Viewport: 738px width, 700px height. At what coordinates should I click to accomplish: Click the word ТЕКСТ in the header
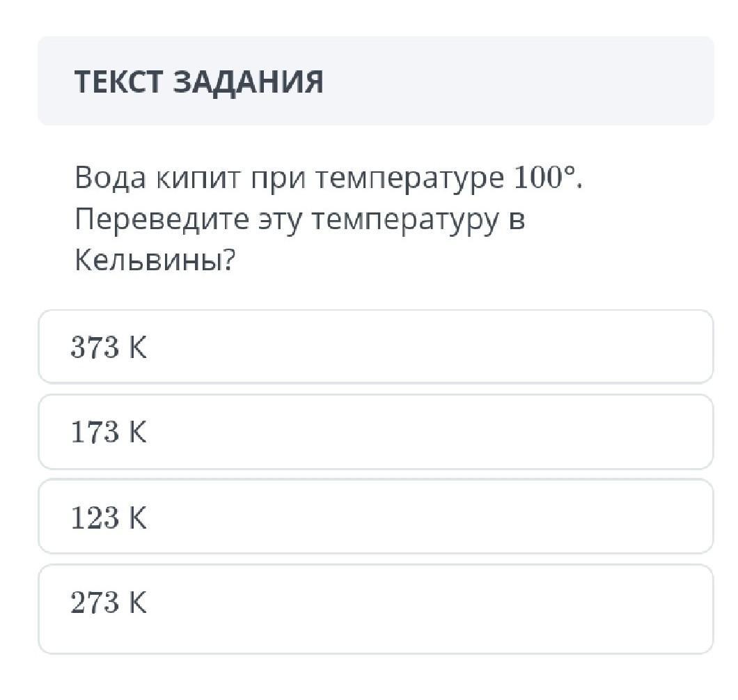pyautogui.click(x=119, y=81)
